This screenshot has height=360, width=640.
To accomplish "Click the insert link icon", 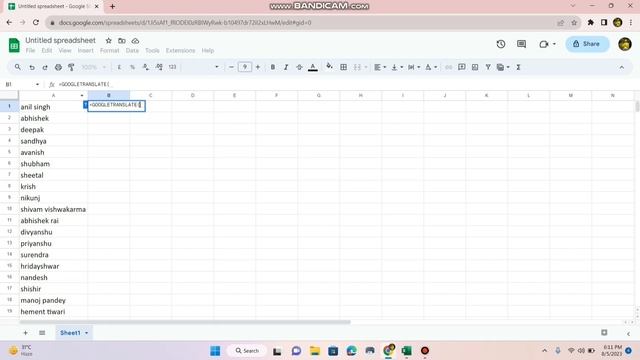I will [x=449, y=67].
